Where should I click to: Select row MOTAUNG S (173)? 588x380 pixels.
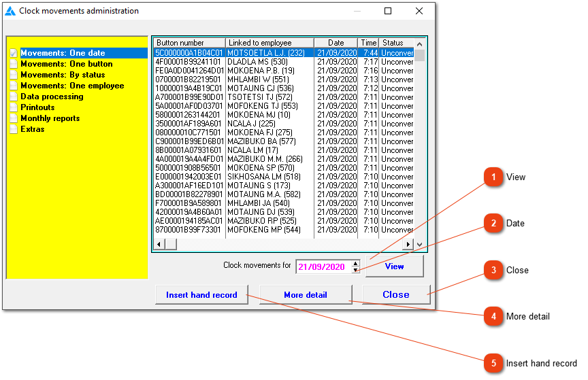(284, 186)
